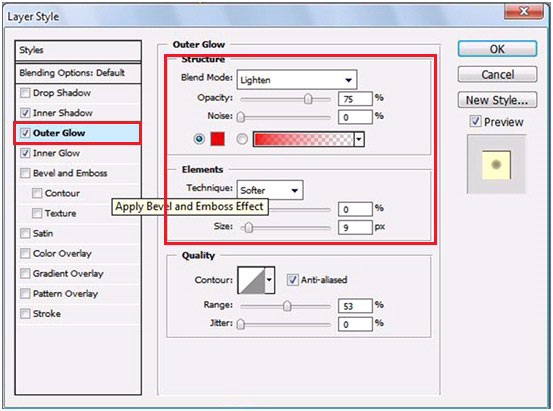Screen dimensions: 553x411
Task: Enable the Drop Shadow checkbox
Action: pyautogui.click(x=25, y=93)
